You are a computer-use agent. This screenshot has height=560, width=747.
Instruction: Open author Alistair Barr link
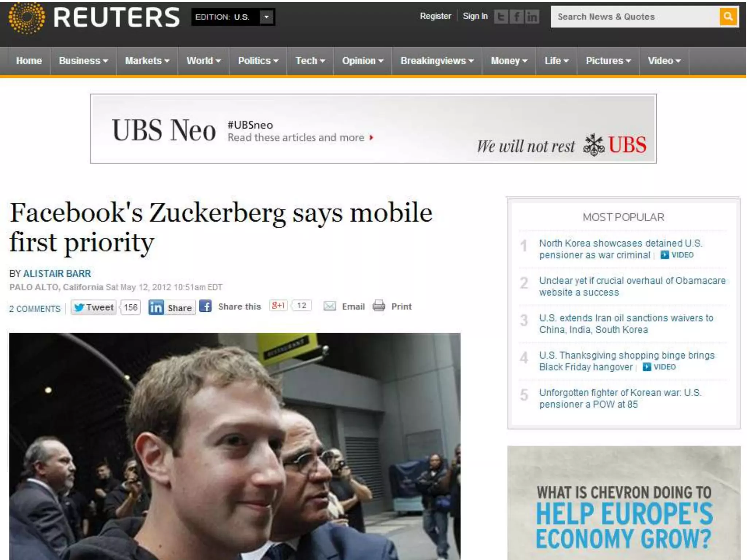click(x=57, y=273)
